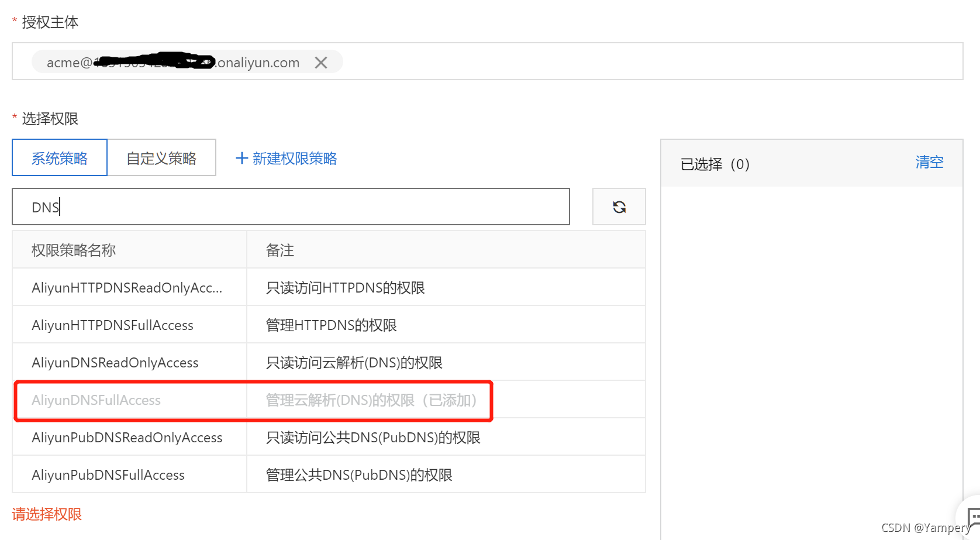Click the 只读访问云解析(DNS)的权限 remark
The width and height of the screenshot is (980, 540).
354,363
